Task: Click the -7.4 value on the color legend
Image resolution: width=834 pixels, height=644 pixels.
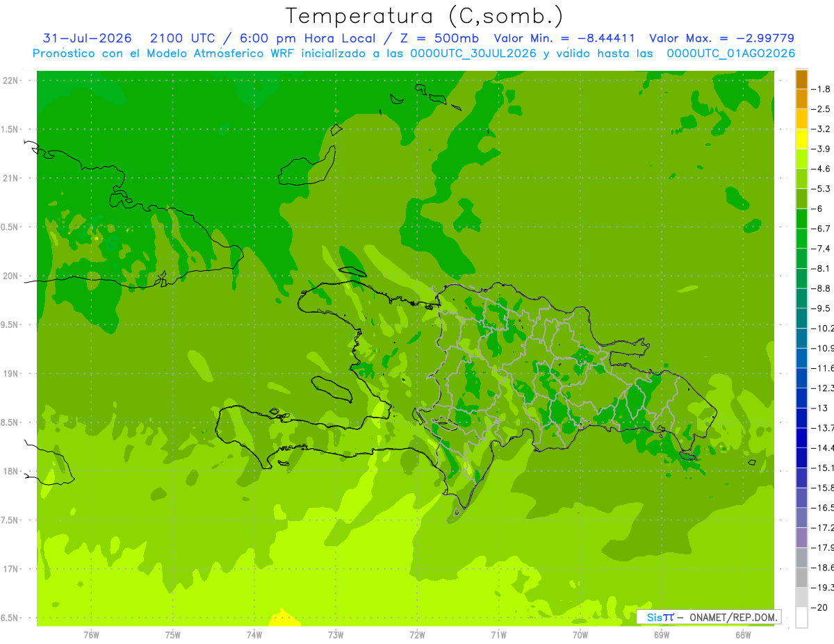Action: pyautogui.click(x=821, y=248)
